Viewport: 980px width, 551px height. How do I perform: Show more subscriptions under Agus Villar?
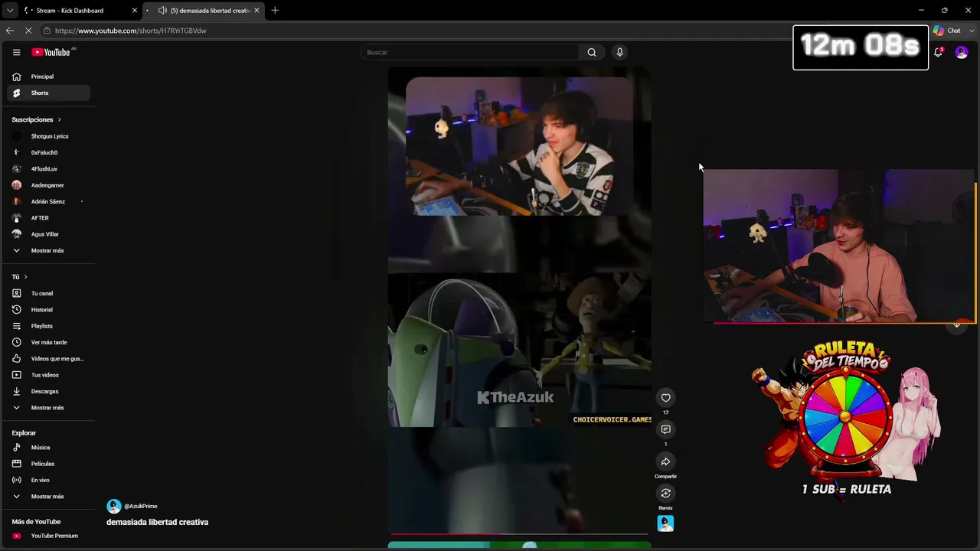[49, 250]
